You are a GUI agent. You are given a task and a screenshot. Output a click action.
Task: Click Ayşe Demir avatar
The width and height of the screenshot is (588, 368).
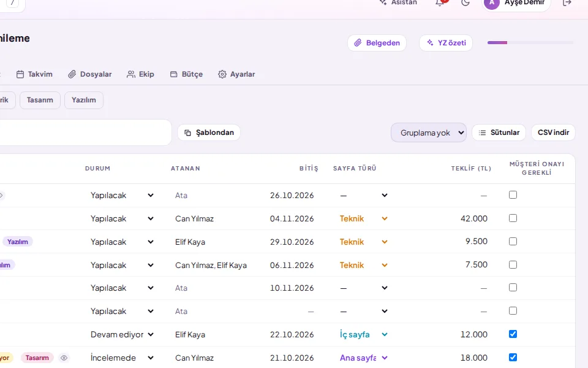click(x=492, y=3)
